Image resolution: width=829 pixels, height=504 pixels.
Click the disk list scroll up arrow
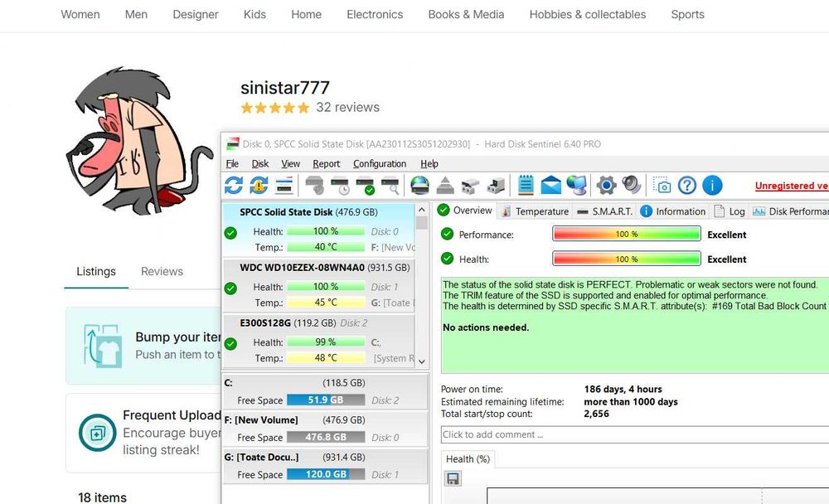tap(421, 210)
